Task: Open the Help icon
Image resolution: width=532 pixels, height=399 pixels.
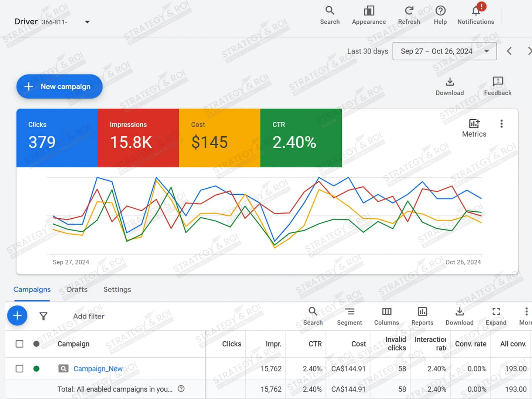Action: (x=440, y=11)
